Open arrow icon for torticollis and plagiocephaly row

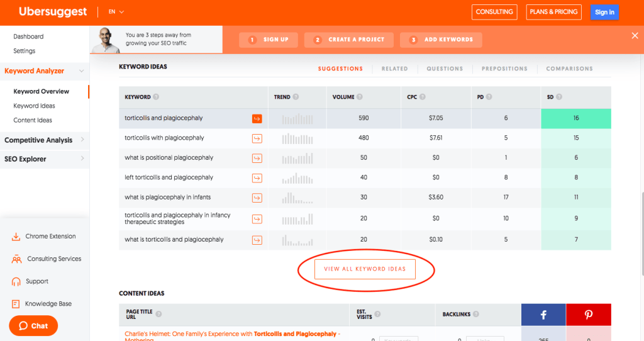257,119
